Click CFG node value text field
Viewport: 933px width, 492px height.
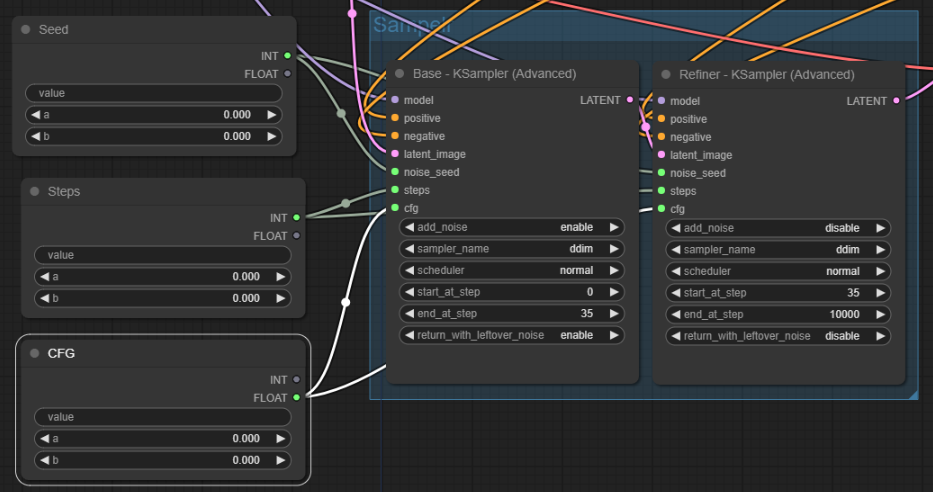pos(162,416)
